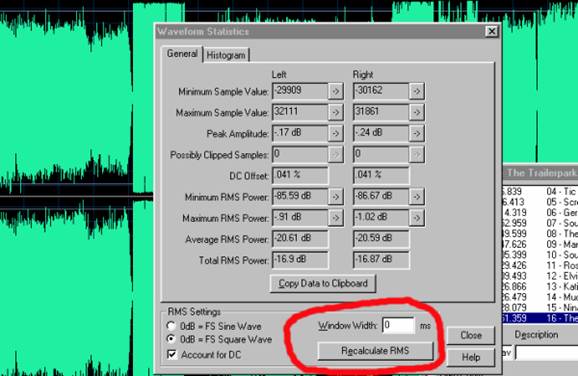This screenshot has width=578, height=376.
Task: Go to Right Maximum Sample Value position
Action: point(417,112)
